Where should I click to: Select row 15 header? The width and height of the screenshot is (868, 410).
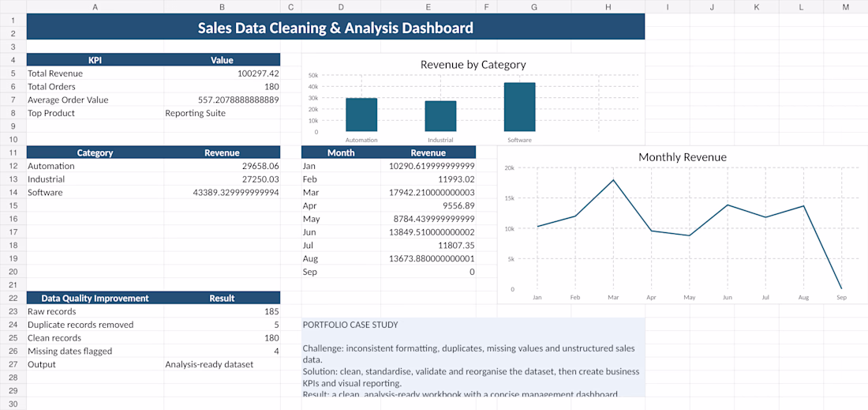(13, 205)
